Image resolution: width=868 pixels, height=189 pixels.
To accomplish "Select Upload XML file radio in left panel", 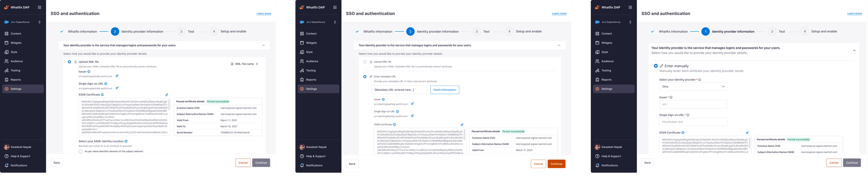I will tap(69, 62).
